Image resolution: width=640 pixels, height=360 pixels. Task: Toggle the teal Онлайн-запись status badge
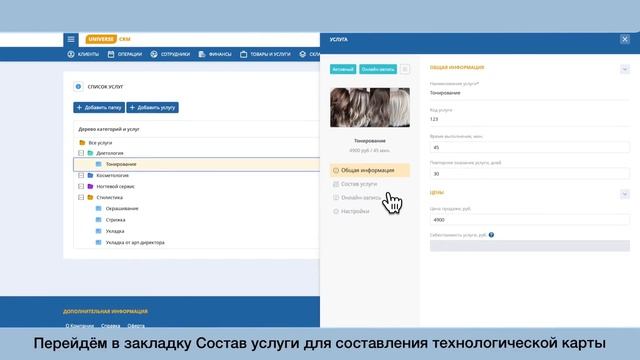click(x=378, y=69)
